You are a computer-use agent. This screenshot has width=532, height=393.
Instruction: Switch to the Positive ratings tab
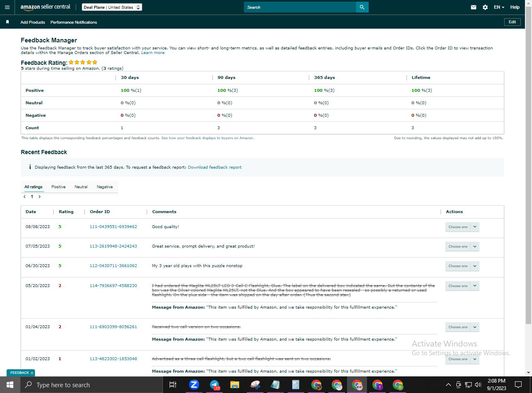(x=58, y=187)
